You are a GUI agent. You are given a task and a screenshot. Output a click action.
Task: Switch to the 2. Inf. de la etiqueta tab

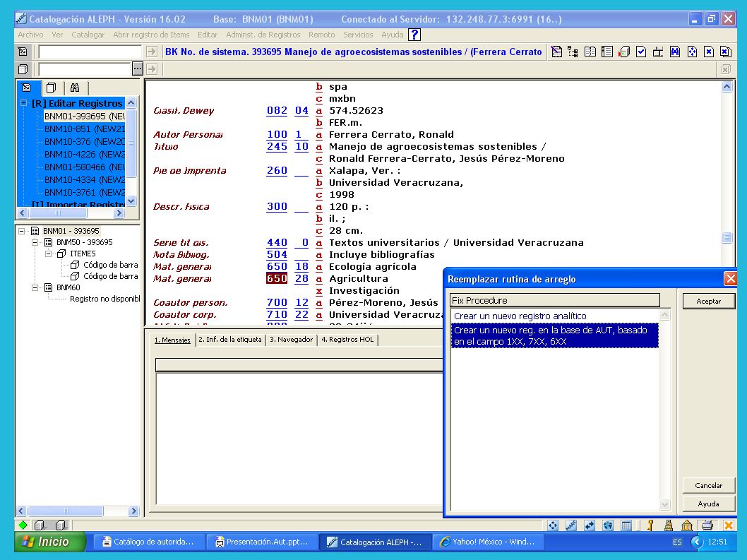point(230,340)
